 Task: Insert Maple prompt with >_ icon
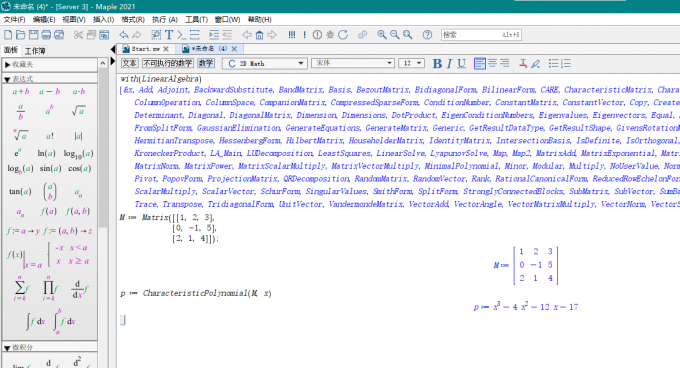[x=182, y=35]
